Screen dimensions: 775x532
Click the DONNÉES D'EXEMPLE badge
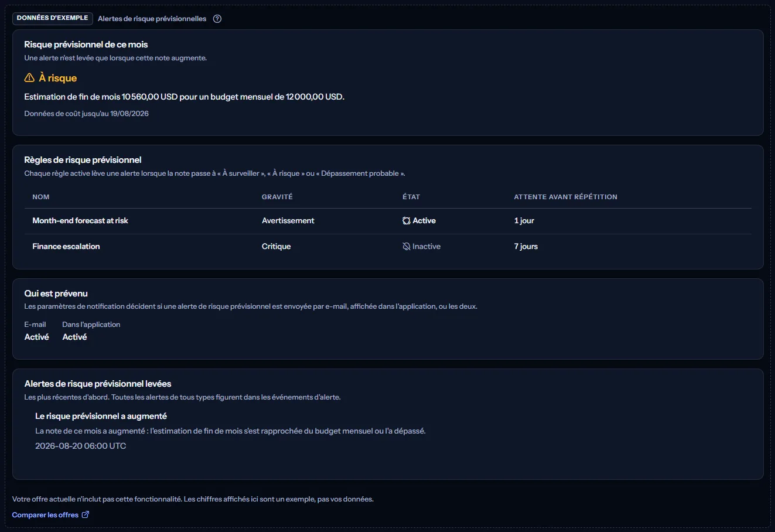pos(53,18)
